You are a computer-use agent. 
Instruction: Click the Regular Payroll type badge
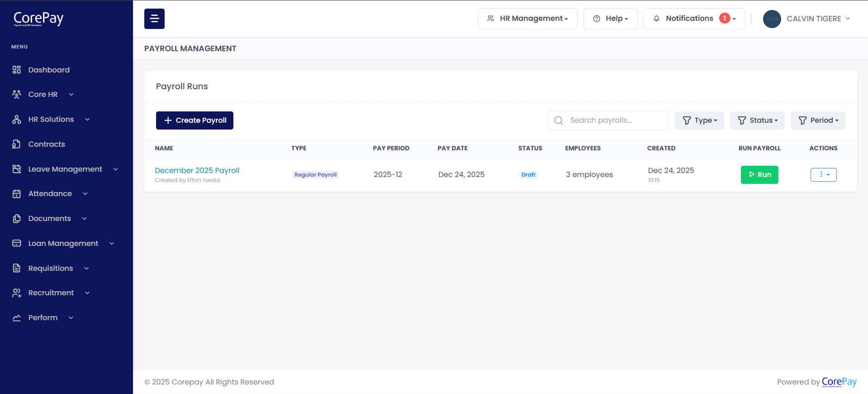[315, 175]
